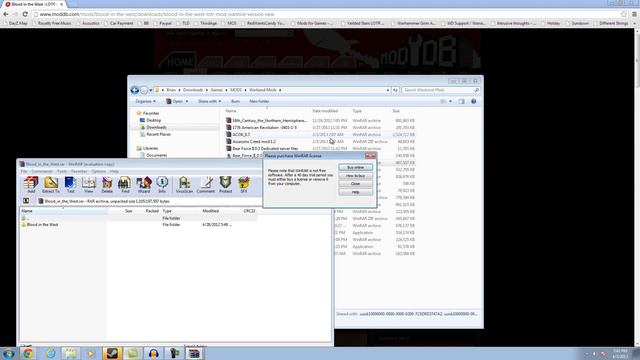The width and height of the screenshot is (640, 360).
Task: Select Desktop in Explorer Favorites
Action: click(153, 120)
